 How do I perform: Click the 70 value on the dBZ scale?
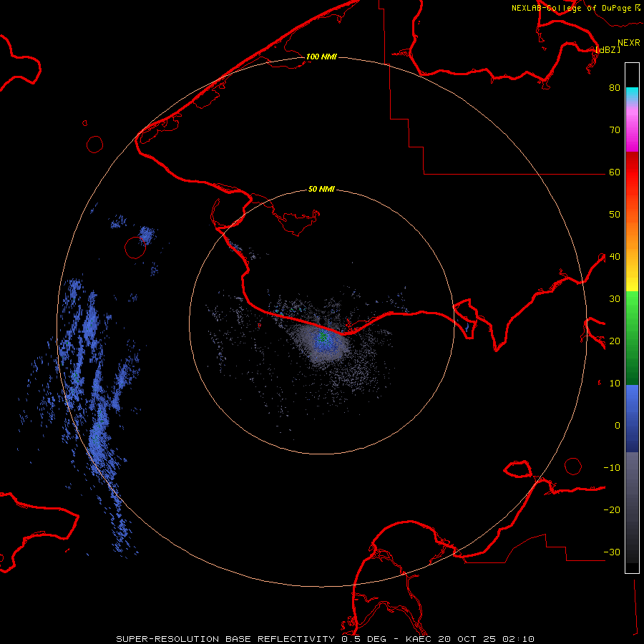[x=615, y=130]
